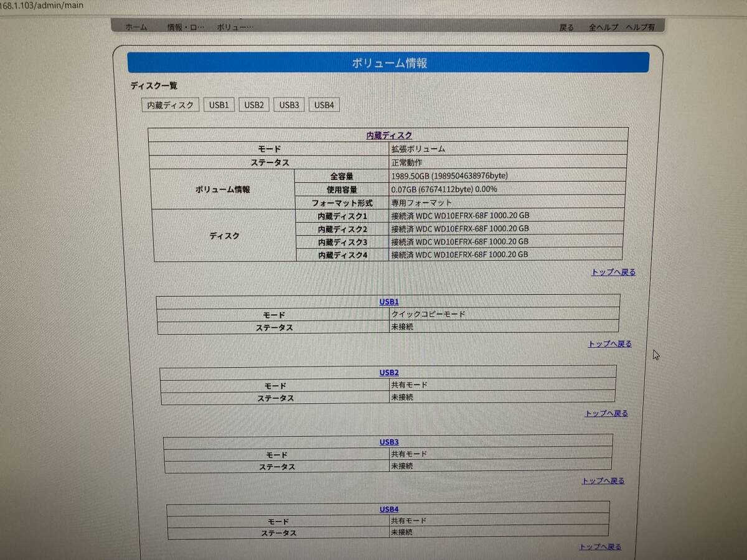
Task: Select the 専用フォーマット format value
Action: point(421,203)
